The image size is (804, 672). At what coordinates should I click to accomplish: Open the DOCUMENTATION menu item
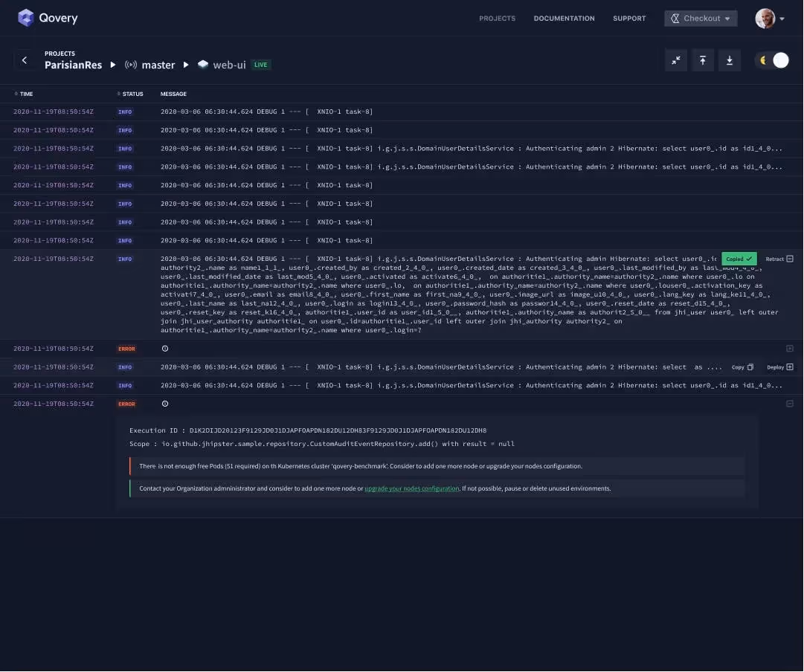pos(562,19)
